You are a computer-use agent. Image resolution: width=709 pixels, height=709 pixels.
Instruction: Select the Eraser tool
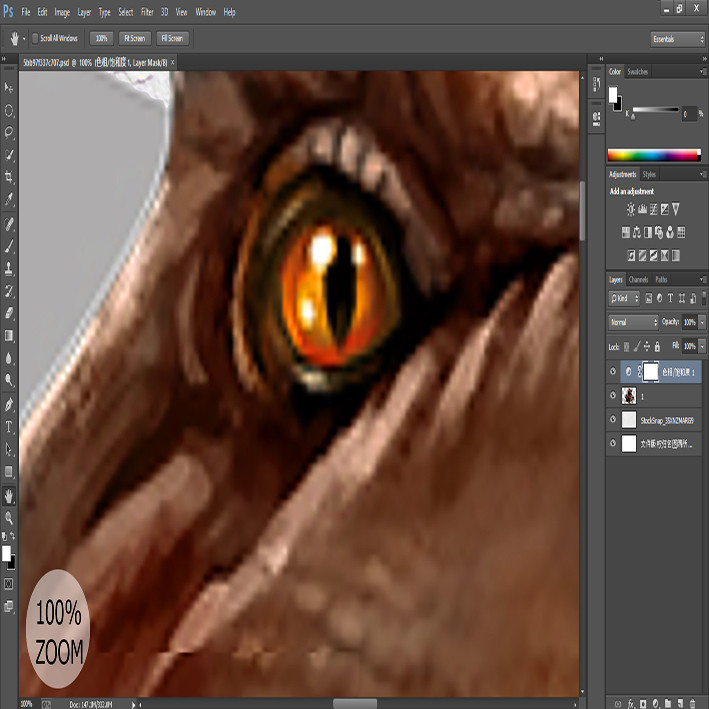click(9, 313)
